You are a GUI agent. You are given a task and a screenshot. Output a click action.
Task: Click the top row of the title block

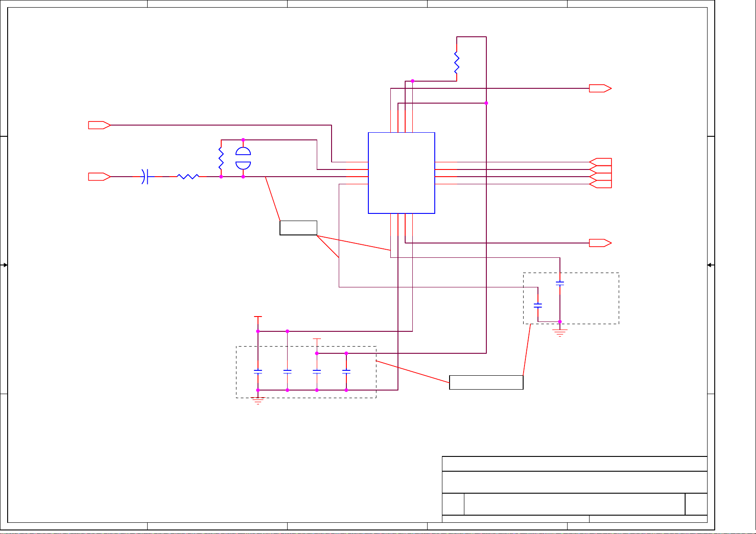coord(575,464)
